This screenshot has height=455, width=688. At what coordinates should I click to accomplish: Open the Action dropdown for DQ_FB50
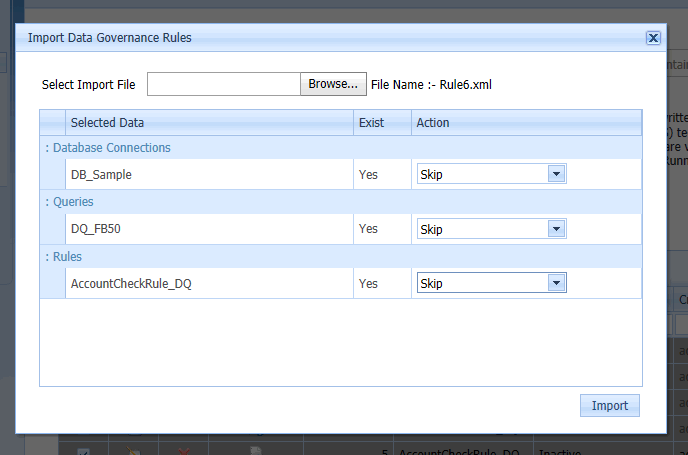click(x=556, y=229)
